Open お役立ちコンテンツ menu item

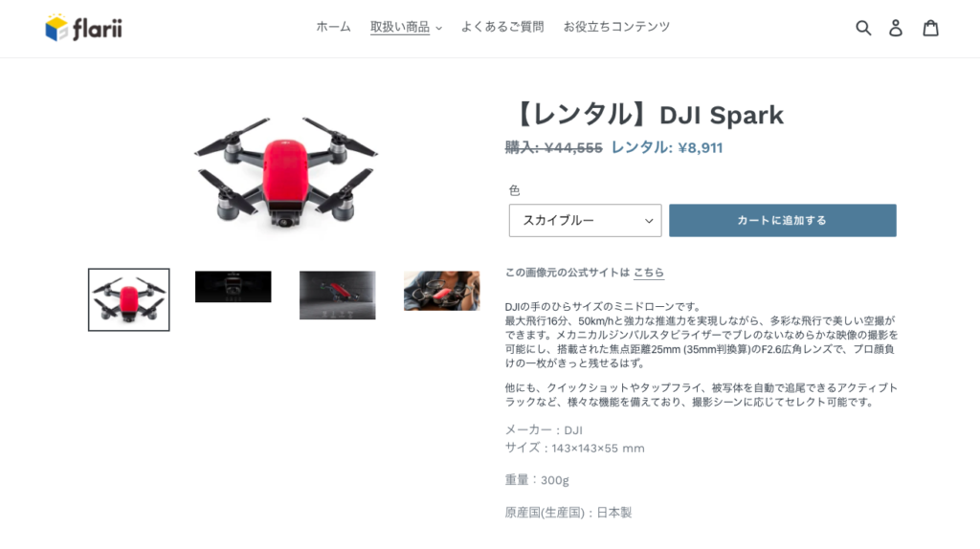click(616, 27)
